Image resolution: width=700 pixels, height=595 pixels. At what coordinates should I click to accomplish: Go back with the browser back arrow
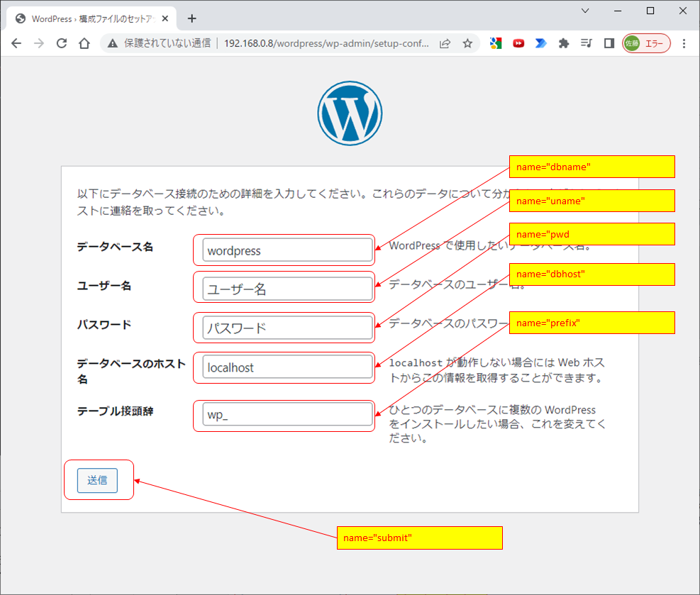point(16,43)
